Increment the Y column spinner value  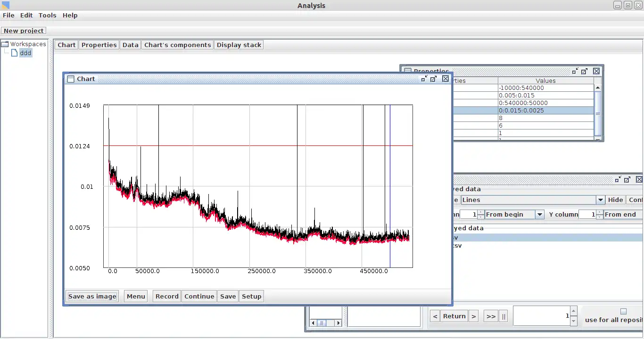point(600,212)
